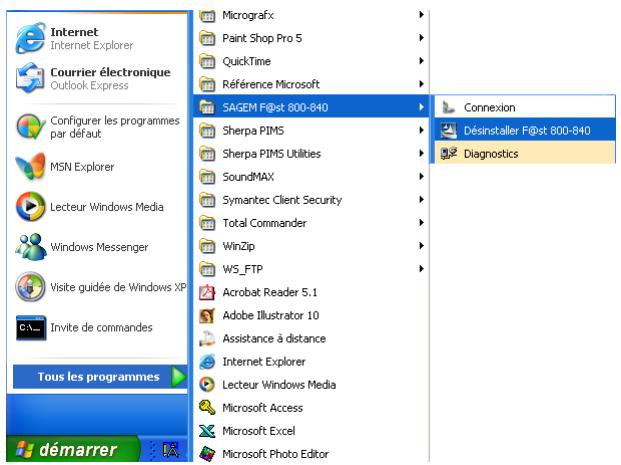621x465 pixels.
Task: Click the Configurer les programmes icon
Action: point(30,127)
